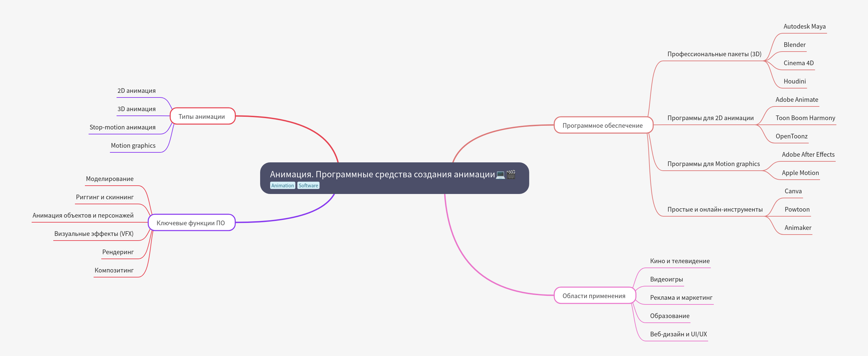Viewport: 868px width, 356px height.
Task: Select the Ключевые функции ПО branch
Action: (191, 222)
